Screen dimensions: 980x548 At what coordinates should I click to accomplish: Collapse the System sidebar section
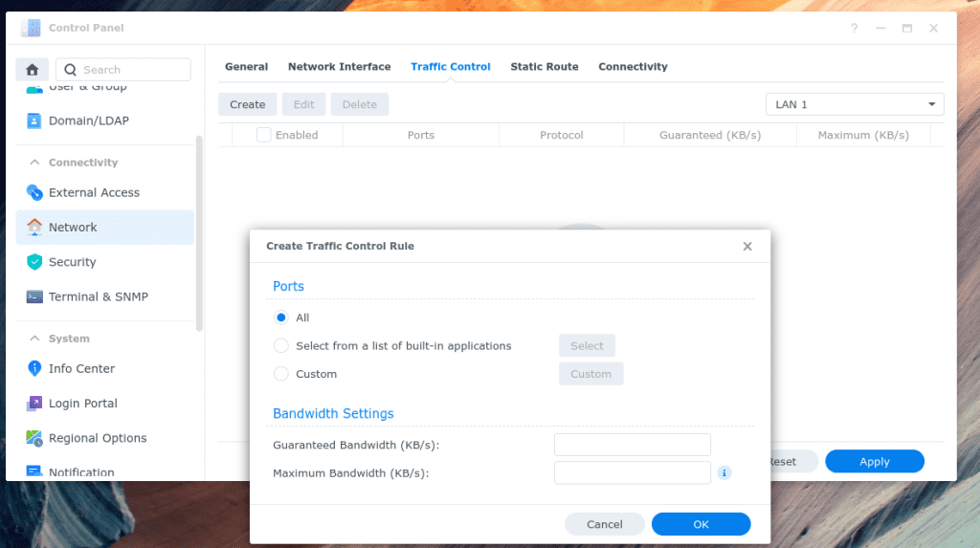35,339
